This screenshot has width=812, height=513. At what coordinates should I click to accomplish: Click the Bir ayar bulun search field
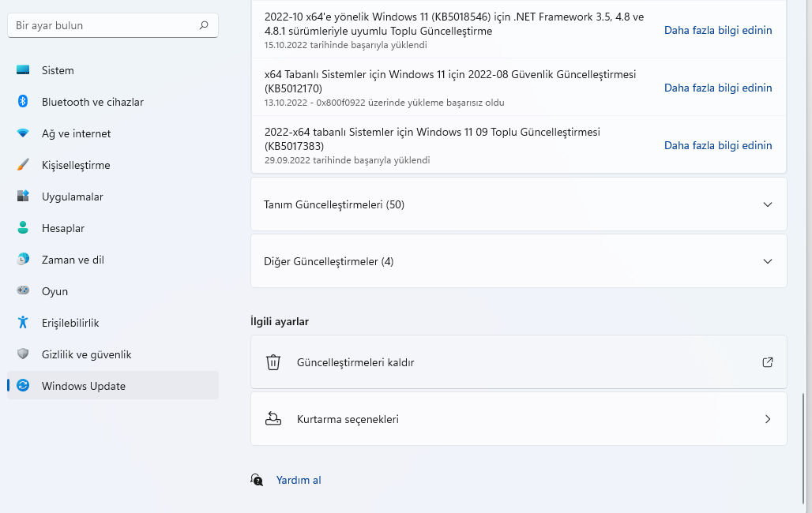[x=112, y=24]
